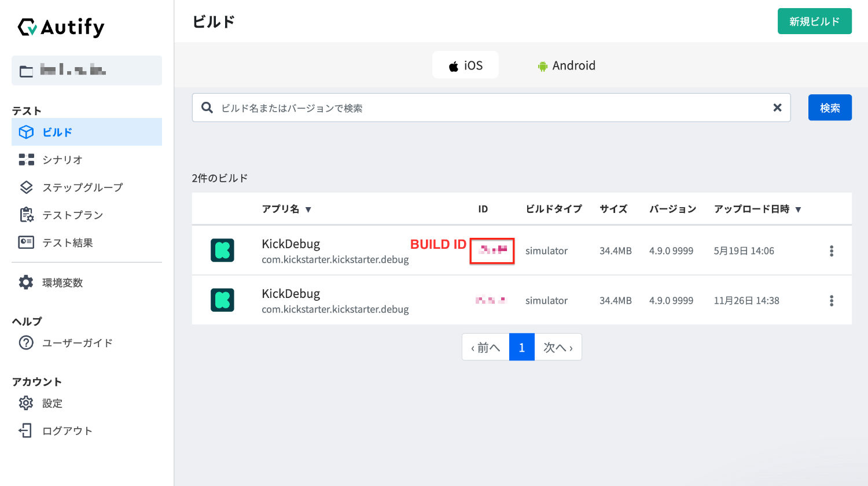
Task: Click the 設定 gear icon
Action: pos(26,403)
